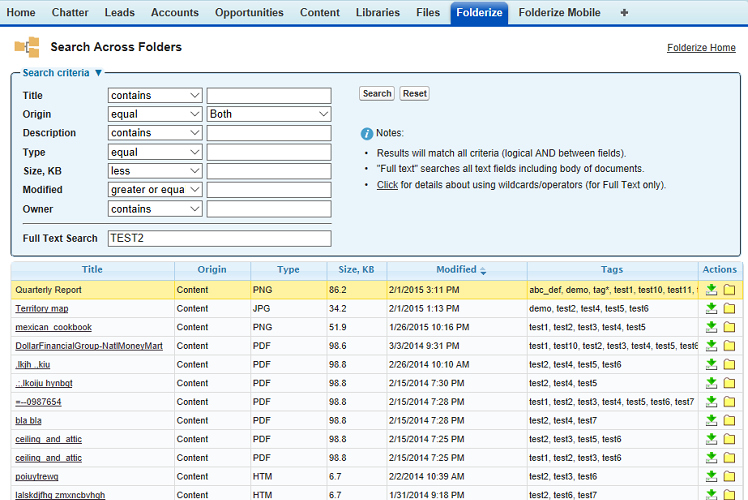Sort results by Size, KB column

356,270
